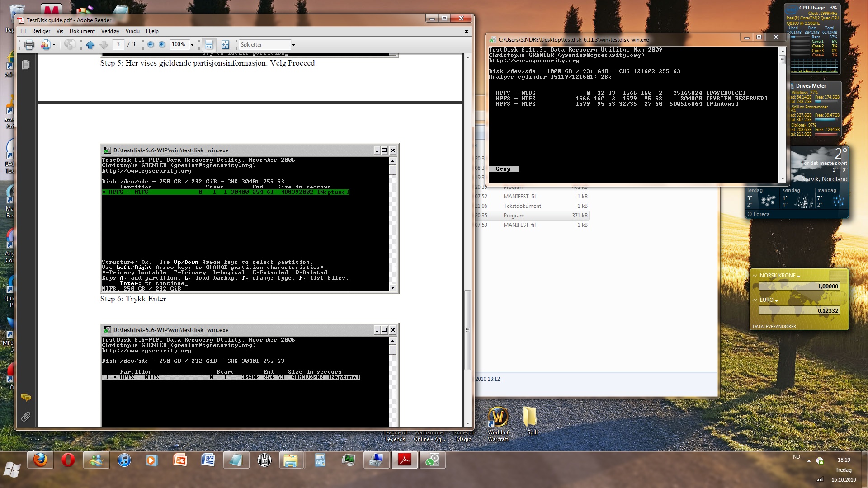Open the Attachments paperclip panel
This screenshot has height=488, width=868.
click(x=26, y=417)
